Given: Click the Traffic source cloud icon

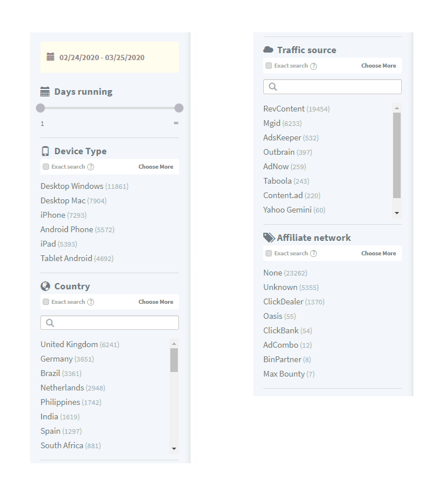Looking at the screenshot, I should (x=268, y=50).
